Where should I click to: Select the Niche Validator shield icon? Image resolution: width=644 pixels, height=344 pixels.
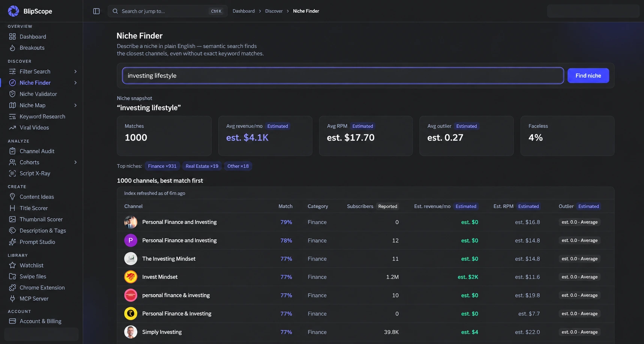[12, 94]
